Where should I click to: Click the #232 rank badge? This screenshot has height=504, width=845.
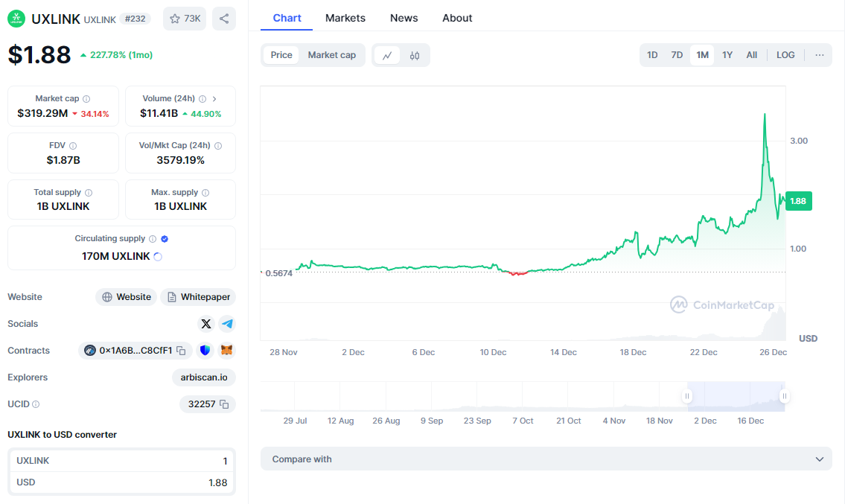[x=135, y=19]
